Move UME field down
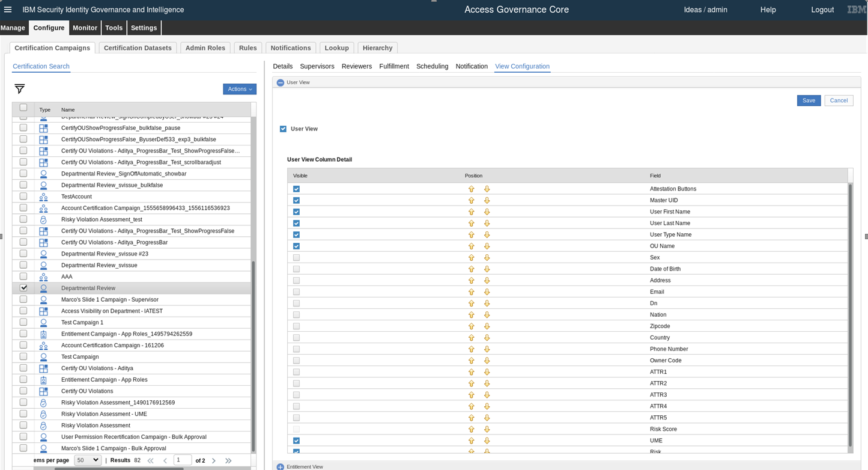 coord(487,441)
